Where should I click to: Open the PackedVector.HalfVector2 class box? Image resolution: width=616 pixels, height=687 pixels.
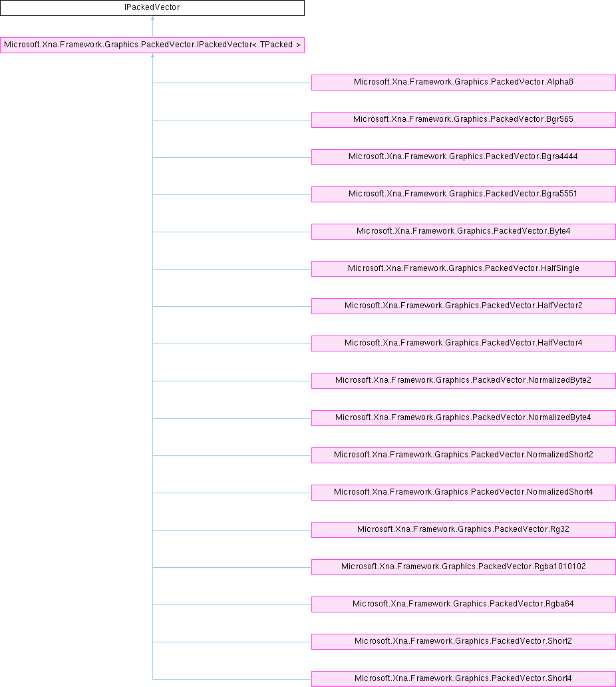click(x=464, y=306)
